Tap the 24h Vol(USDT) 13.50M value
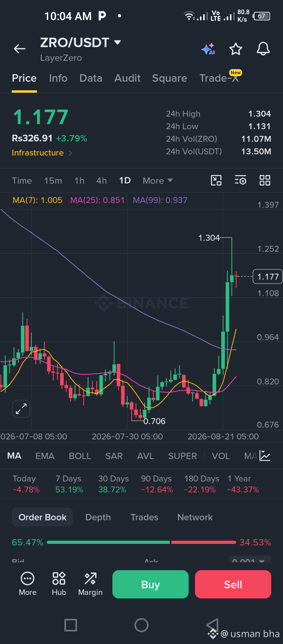 click(x=256, y=152)
